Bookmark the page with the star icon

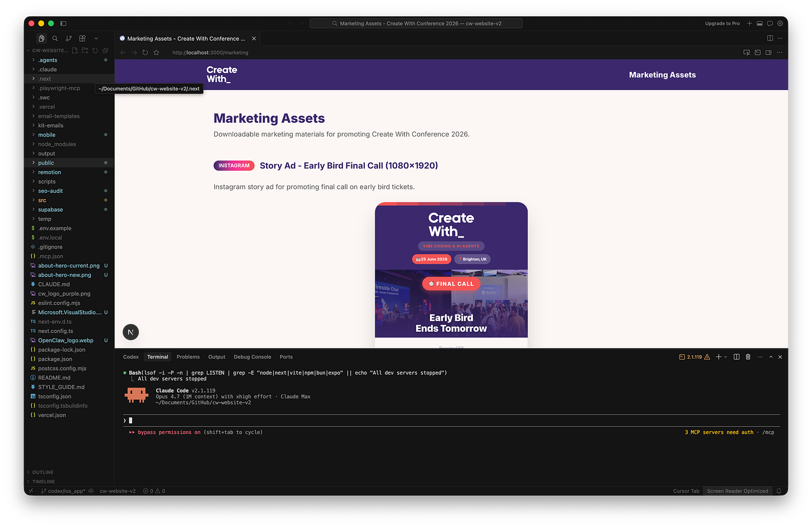pos(156,52)
